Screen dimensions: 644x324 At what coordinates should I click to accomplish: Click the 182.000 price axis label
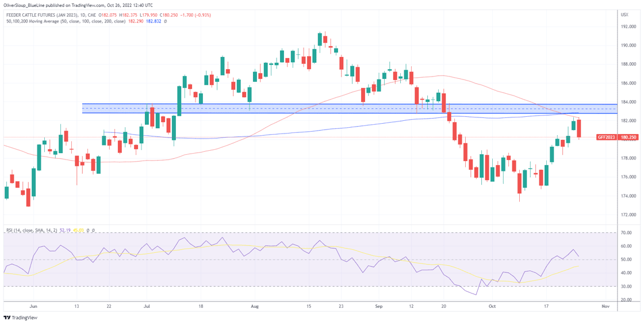pos(627,121)
